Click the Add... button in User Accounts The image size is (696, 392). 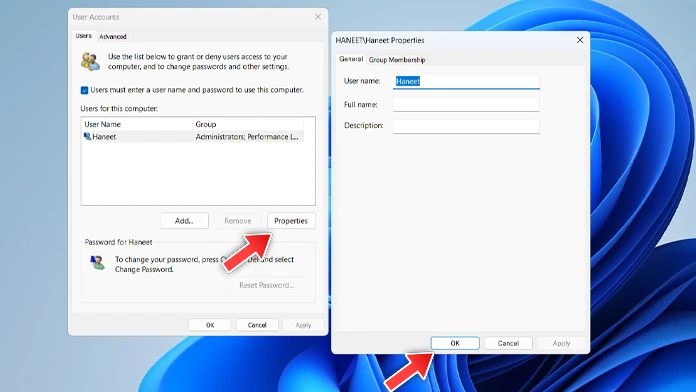184,221
